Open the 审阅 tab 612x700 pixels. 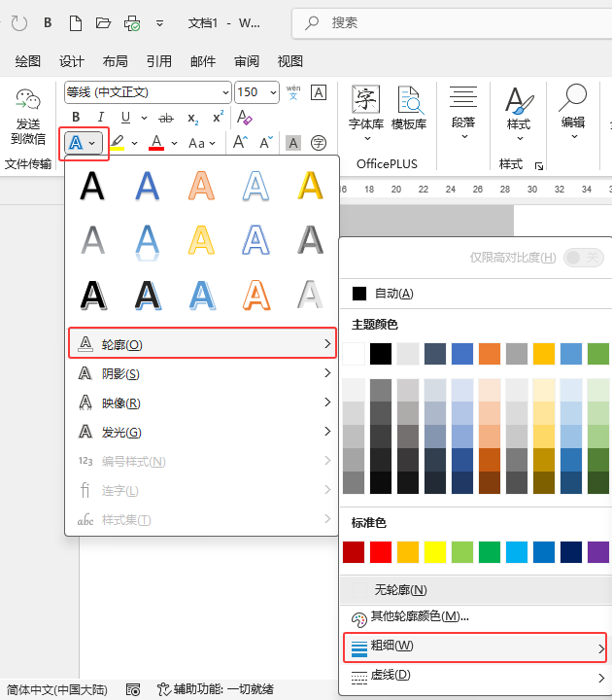click(x=246, y=61)
